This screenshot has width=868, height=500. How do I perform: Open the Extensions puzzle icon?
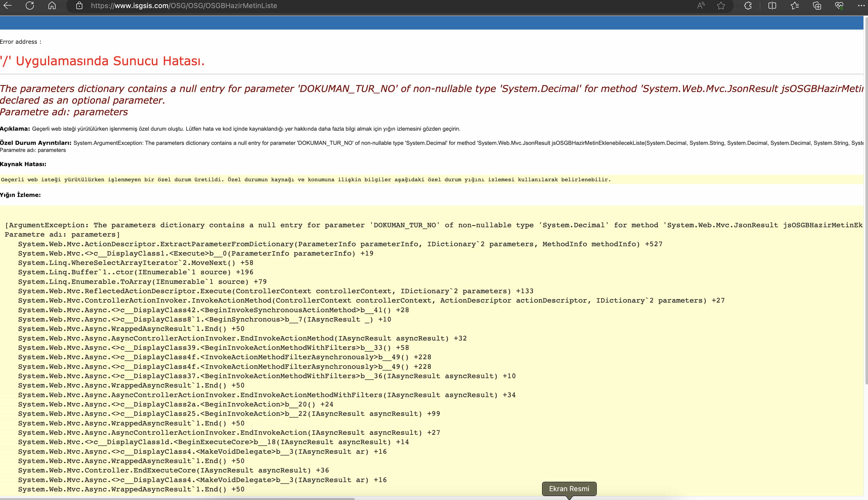[748, 6]
